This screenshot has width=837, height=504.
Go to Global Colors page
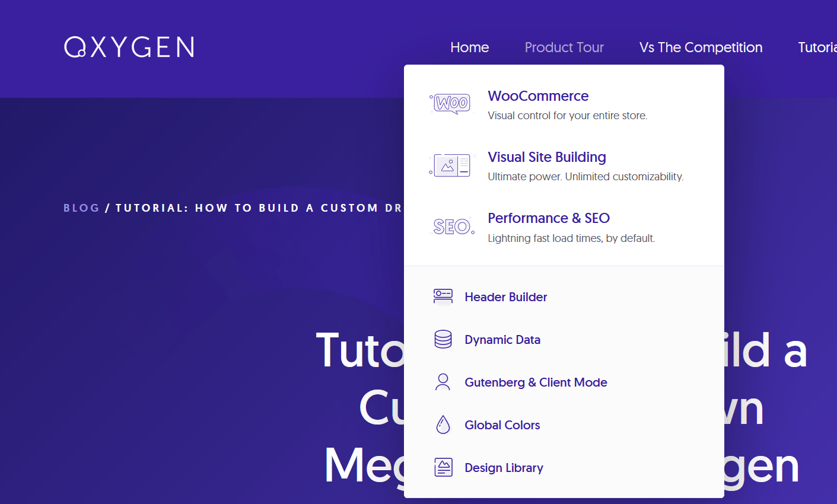502,425
